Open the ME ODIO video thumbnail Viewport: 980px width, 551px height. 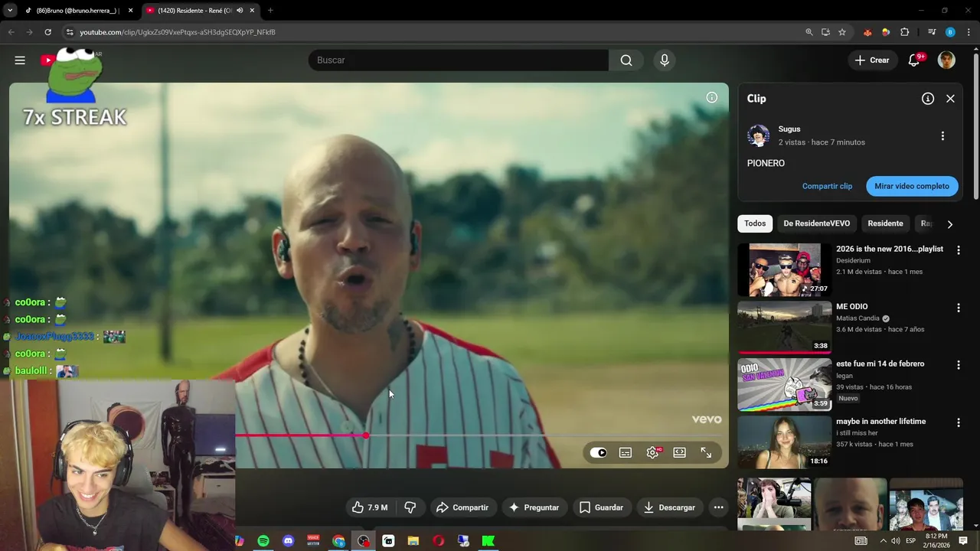784,327
